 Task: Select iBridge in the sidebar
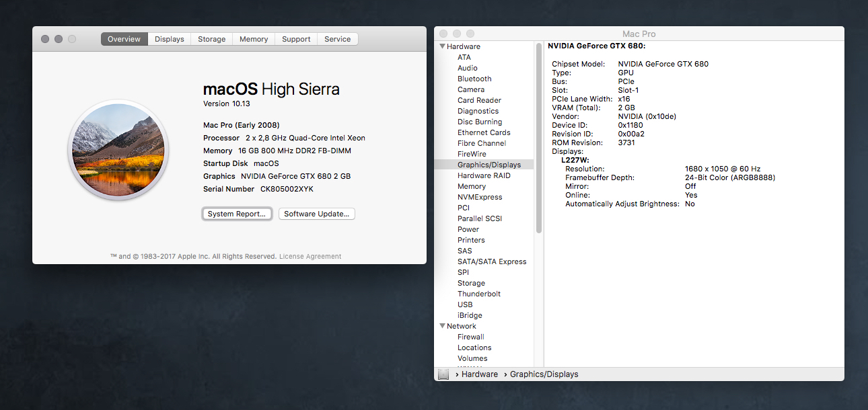pos(470,315)
